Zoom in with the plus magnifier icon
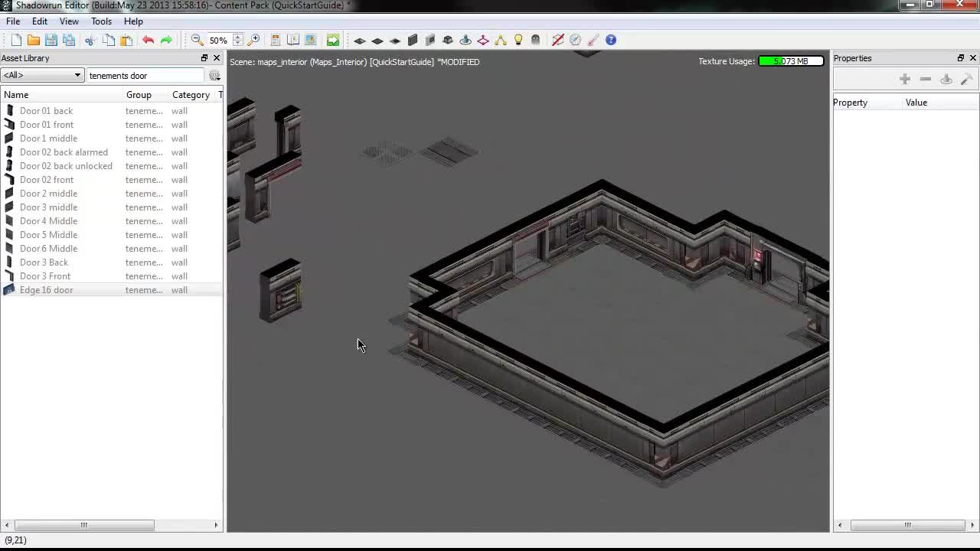This screenshot has height=551, width=980. pos(254,40)
